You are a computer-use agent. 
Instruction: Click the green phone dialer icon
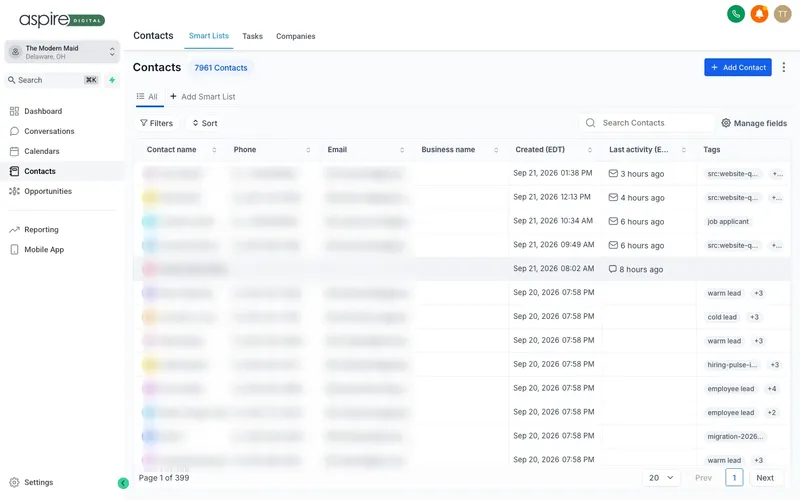coord(736,14)
